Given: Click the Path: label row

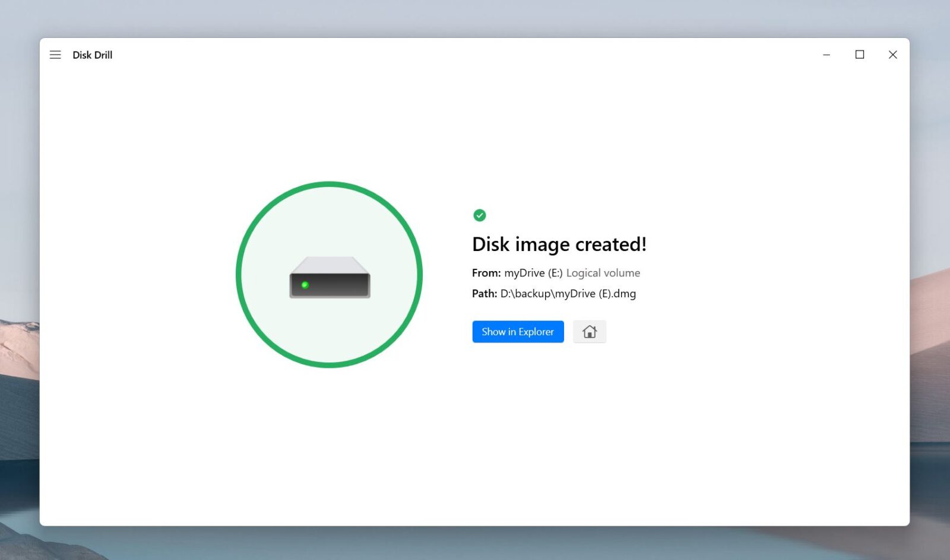Looking at the screenshot, I should point(484,293).
